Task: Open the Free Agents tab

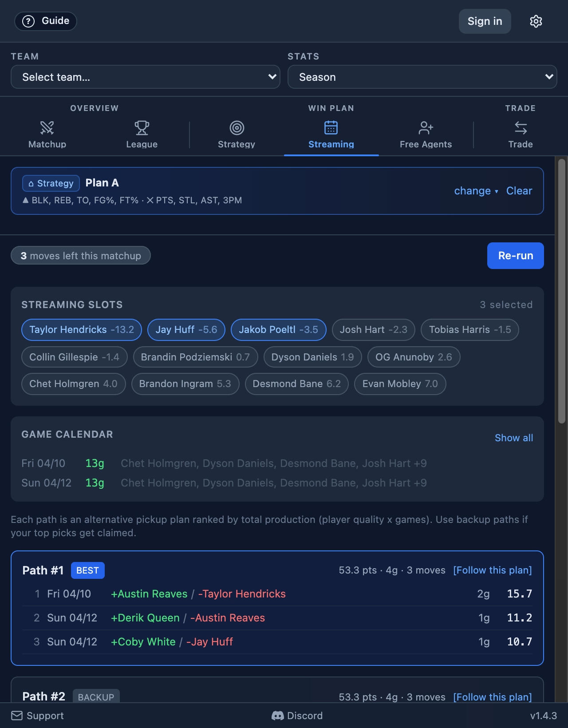Action: point(426,135)
